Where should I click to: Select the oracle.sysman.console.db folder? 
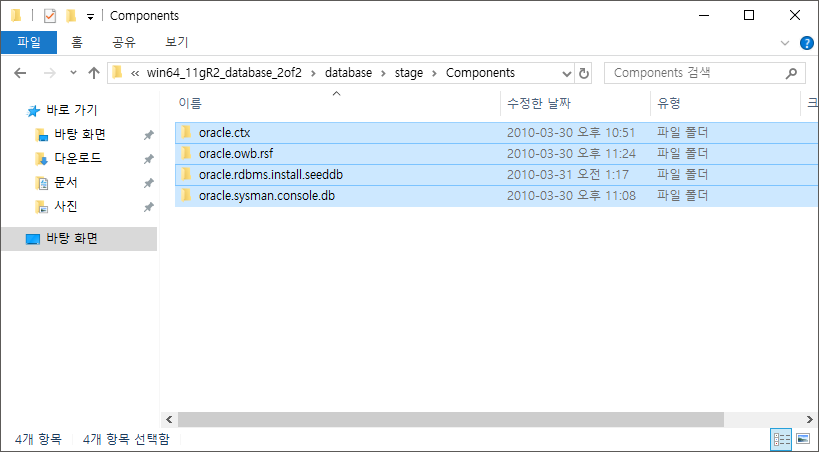[497, 195]
